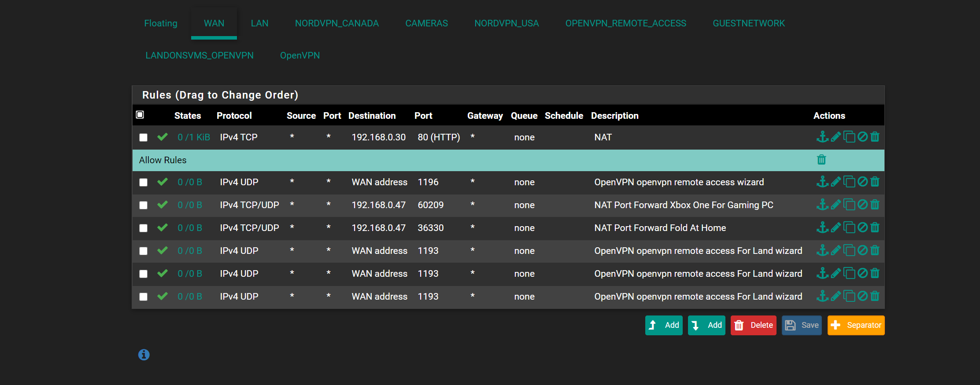Edit the OpenVPN port 1196 rule
Screen dimensions: 980x385
pyautogui.click(x=836, y=182)
